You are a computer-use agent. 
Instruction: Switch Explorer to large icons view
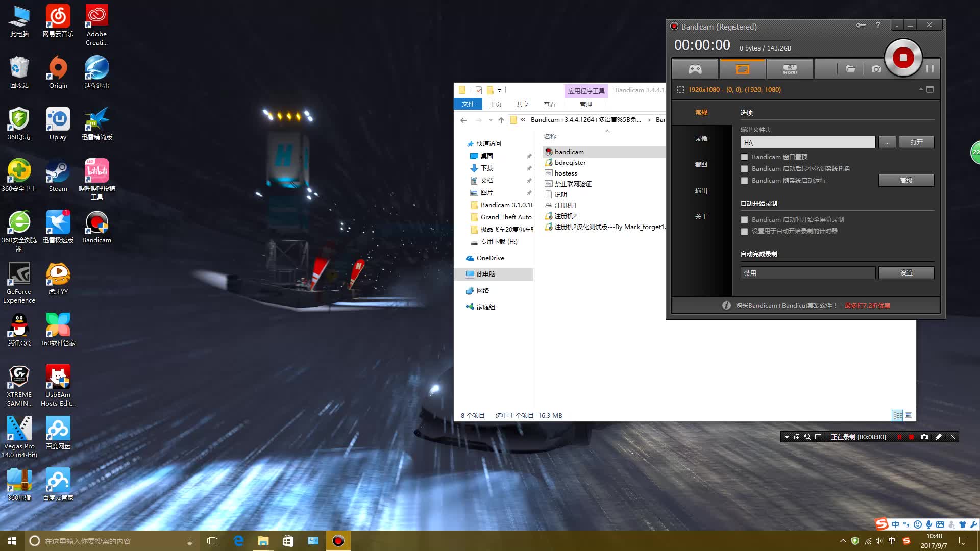click(x=909, y=415)
